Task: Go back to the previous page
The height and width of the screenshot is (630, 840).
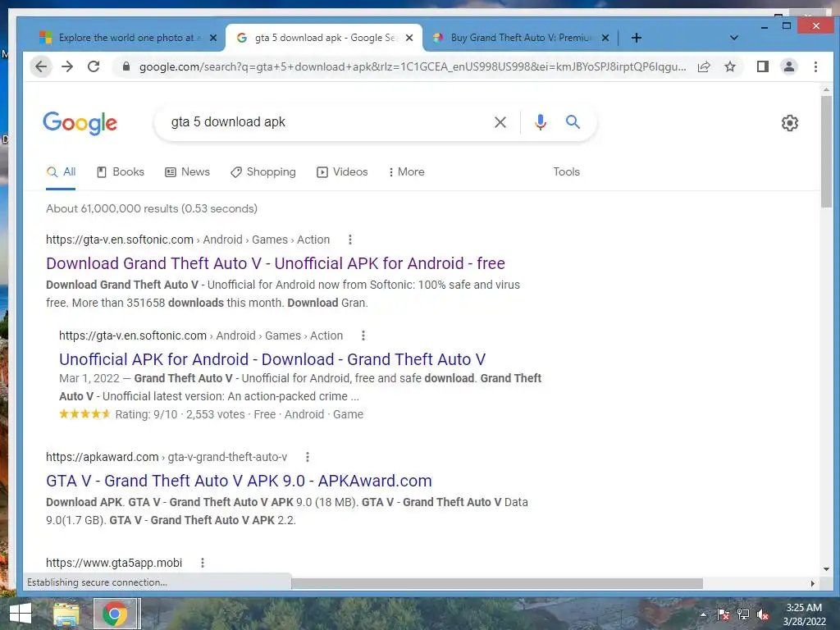Action: (x=41, y=66)
